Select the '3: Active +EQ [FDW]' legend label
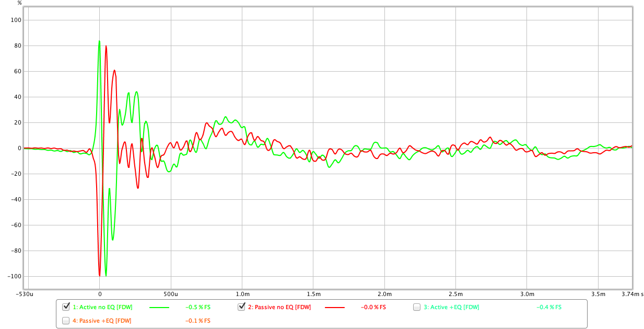Screen dimensions: 644x329 tap(452, 308)
